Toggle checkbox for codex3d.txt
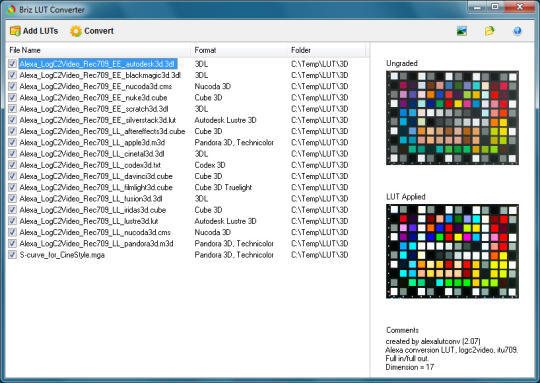 (x=12, y=165)
